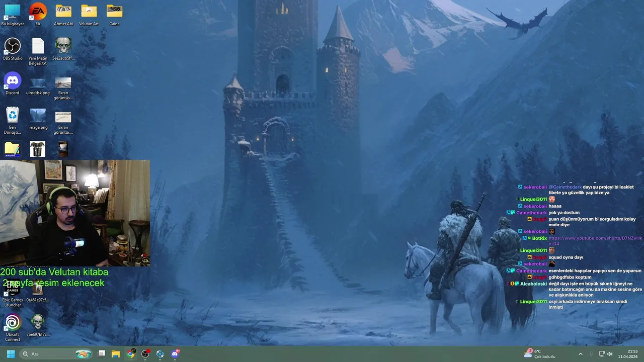Image resolution: width=644 pixels, height=362 pixels.
Task: Click the '200 sub'da Velutan kitaba' overlay text
Action: point(54,272)
